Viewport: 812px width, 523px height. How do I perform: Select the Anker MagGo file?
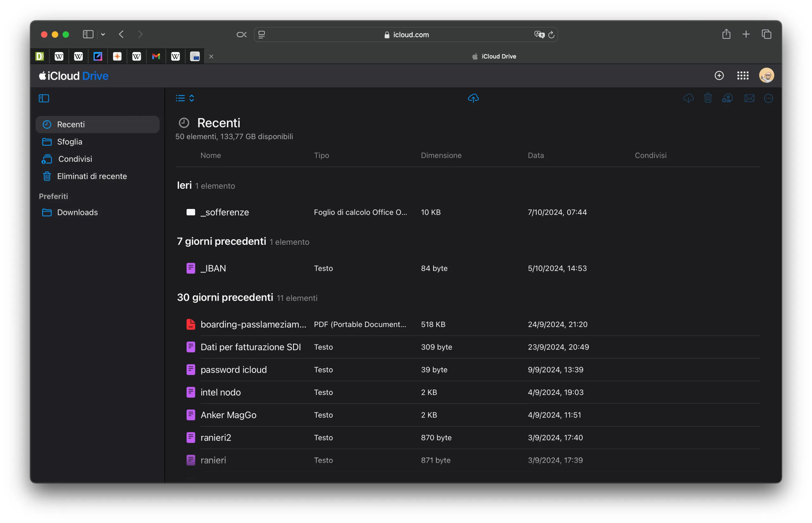coord(468,415)
